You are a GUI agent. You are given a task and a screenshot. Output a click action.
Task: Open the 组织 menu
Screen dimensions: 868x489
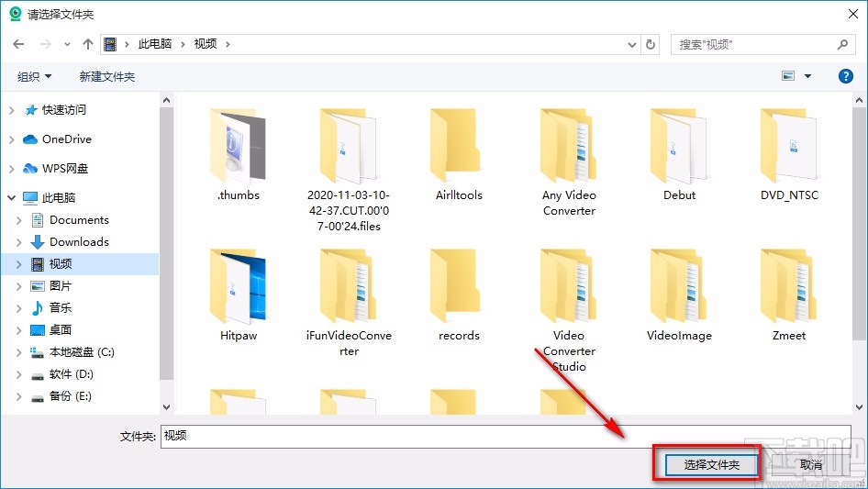[x=34, y=76]
